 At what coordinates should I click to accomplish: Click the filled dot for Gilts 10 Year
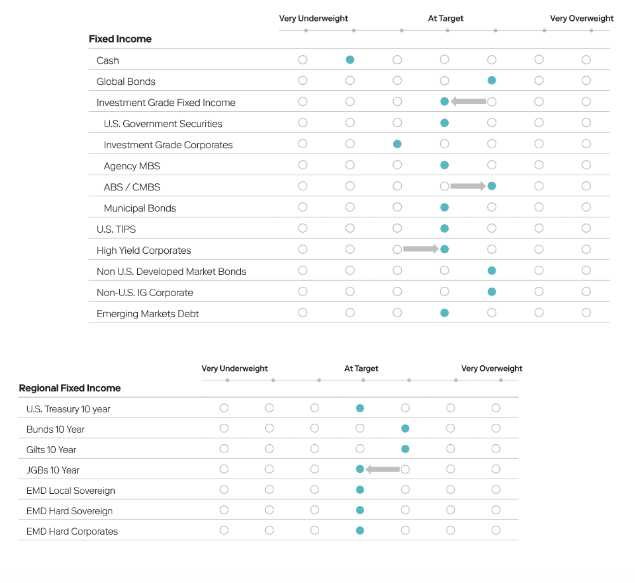pyautogui.click(x=405, y=449)
